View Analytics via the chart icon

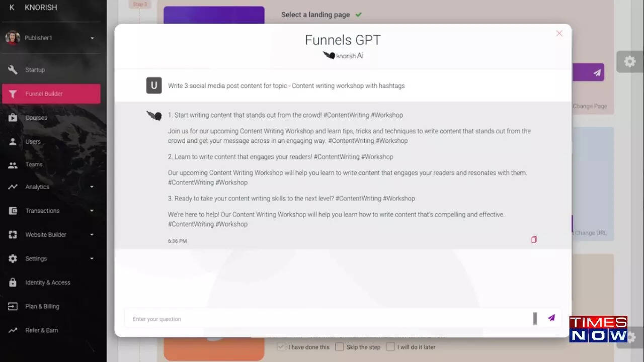click(x=13, y=187)
